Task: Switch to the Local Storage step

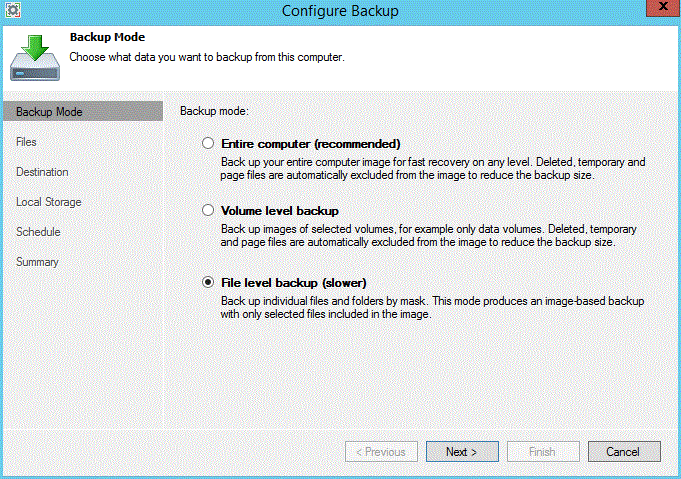Action: click(x=49, y=202)
